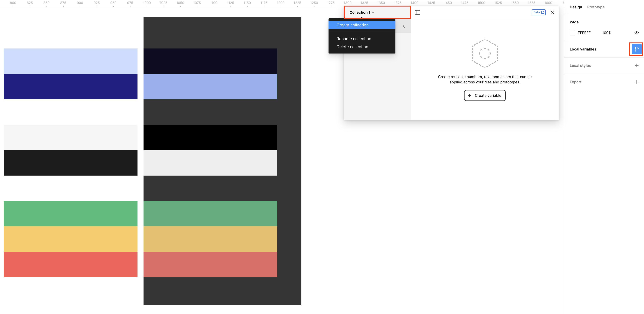Screen dimensions: 644x314
Task: Open the Local variables settings icon
Action: coord(636,49)
